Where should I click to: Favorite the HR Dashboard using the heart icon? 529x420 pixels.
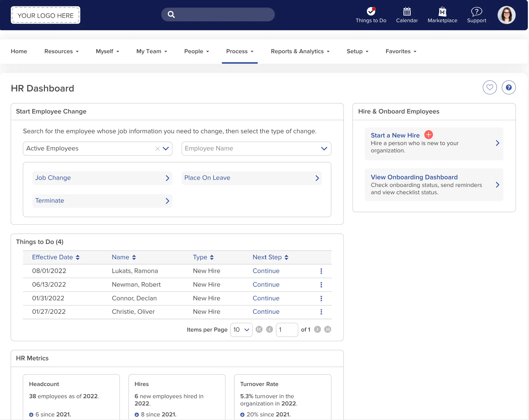pos(490,87)
